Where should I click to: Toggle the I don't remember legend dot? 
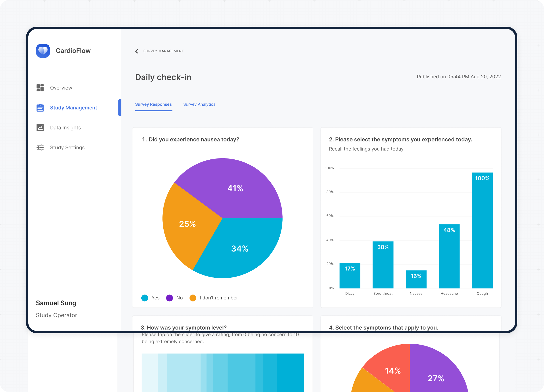click(193, 298)
